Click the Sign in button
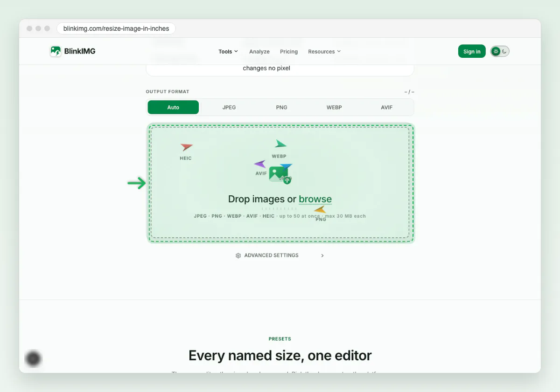Image resolution: width=560 pixels, height=392 pixels. pyautogui.click(x=472, y=51)
